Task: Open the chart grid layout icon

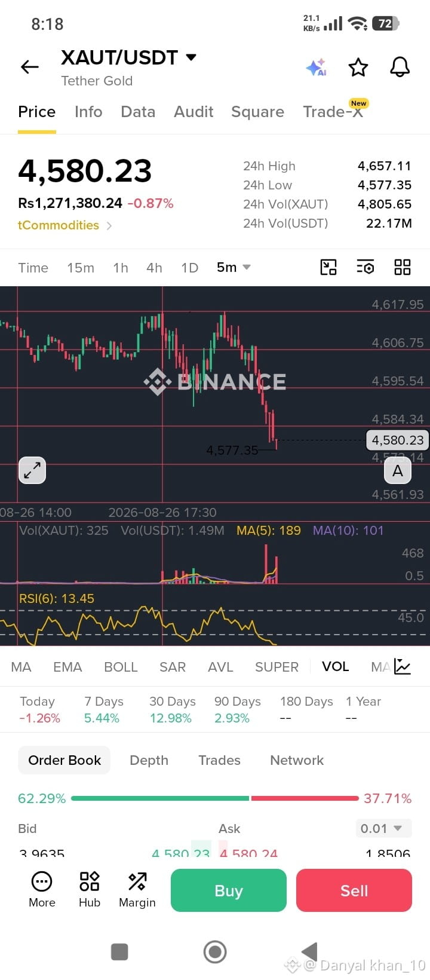Action: coord(403,267)
